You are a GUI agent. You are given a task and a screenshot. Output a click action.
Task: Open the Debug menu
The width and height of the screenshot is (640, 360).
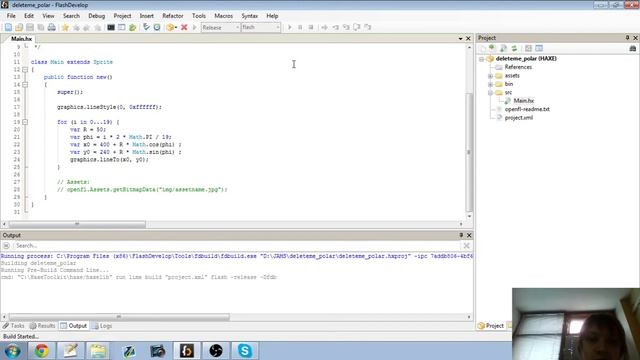coord(97,16)
